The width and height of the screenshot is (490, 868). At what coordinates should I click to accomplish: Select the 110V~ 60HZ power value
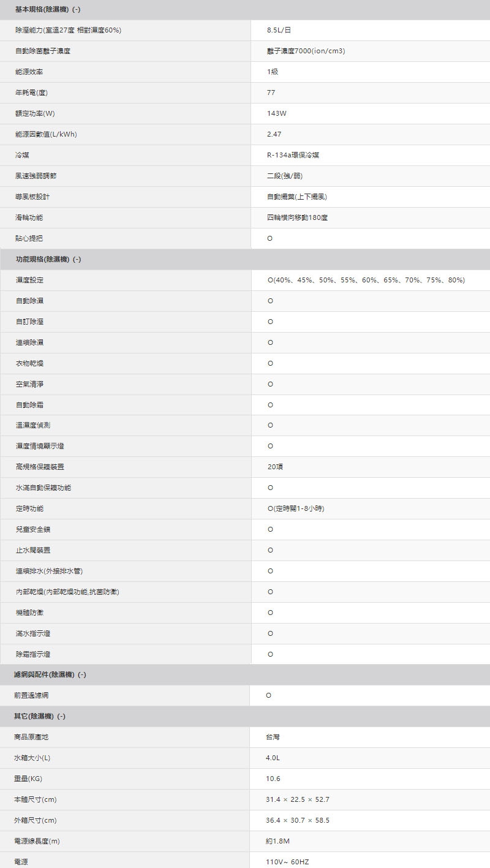(287, 862)
